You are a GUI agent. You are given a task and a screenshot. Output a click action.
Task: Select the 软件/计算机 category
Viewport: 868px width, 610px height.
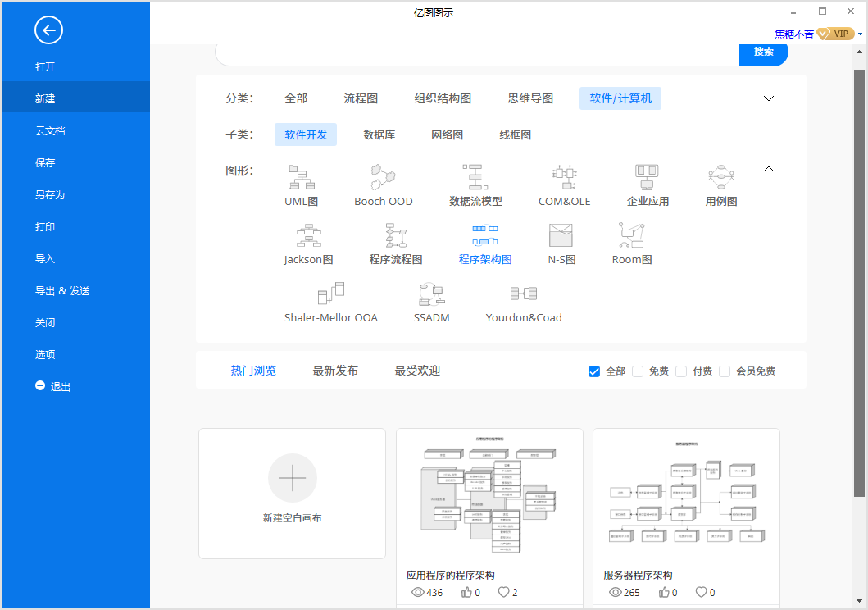pyautogui.click(x=620, y=98)
